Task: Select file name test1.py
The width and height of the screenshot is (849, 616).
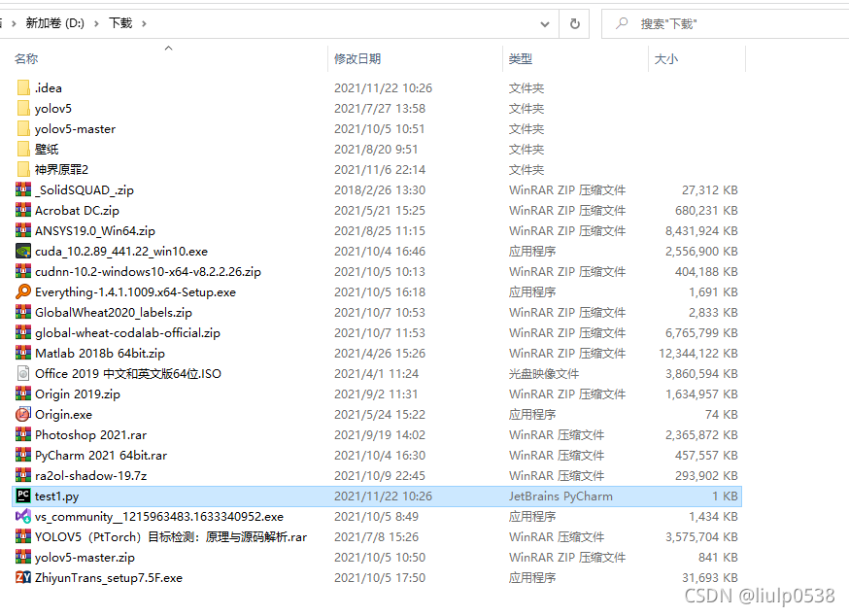Action: [x=57, y=496]
